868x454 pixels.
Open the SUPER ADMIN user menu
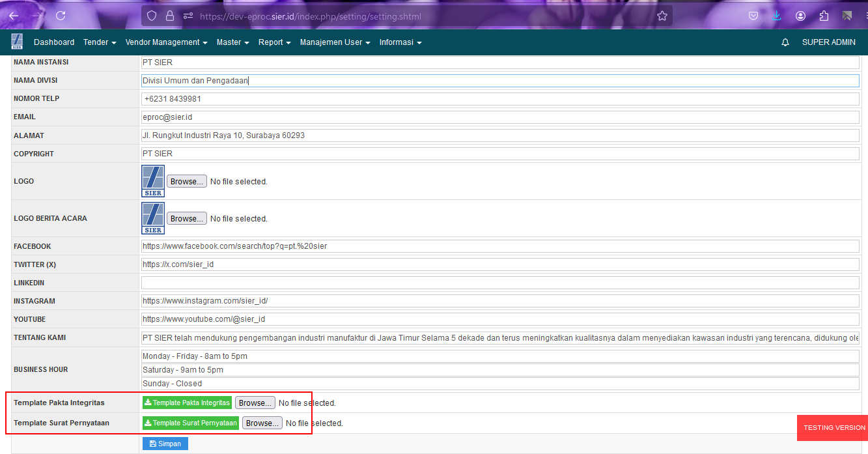[x=828, y=42]
